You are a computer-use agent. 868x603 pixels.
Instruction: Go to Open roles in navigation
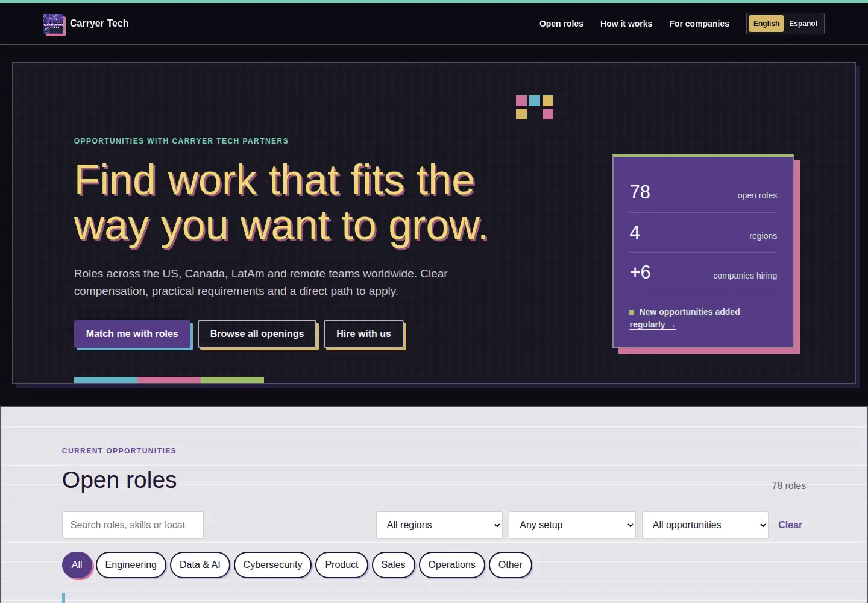(x=561, y=24)
